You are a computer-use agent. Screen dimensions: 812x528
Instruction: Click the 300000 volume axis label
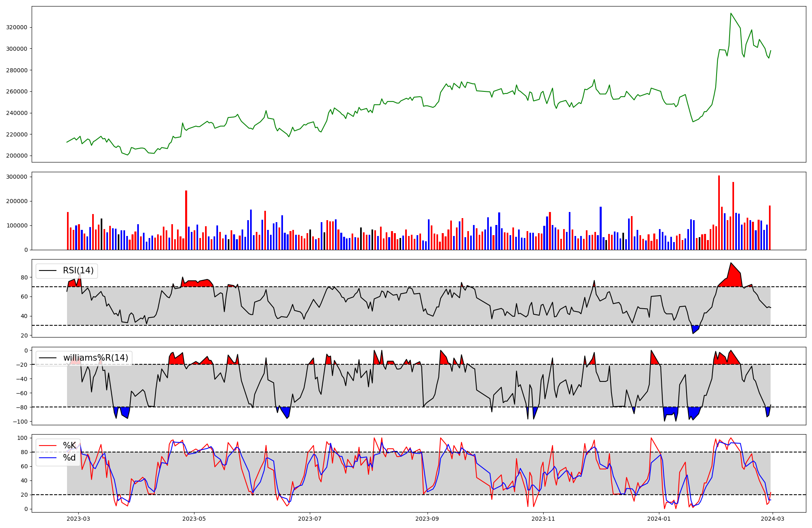click(x=17, y=177)
